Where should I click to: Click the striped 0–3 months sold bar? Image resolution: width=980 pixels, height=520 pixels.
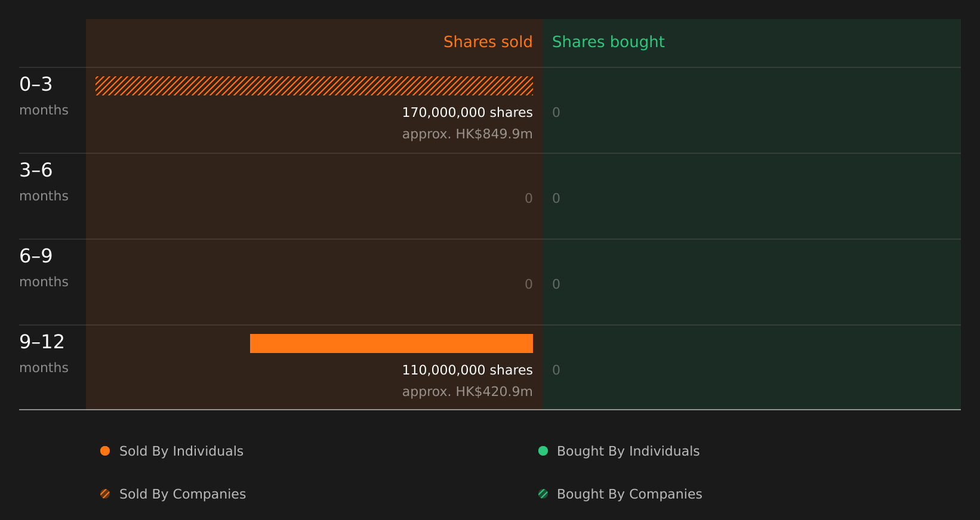[x=314, y=86]
